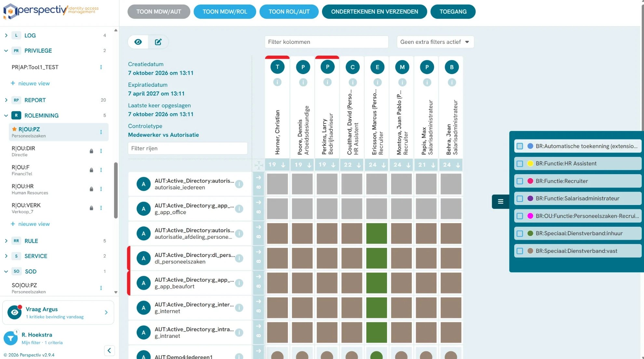Viewport: 644px width, 359px height.
Task: Open the 'Geen extra filters actief' dropdown
Action: 435,42
